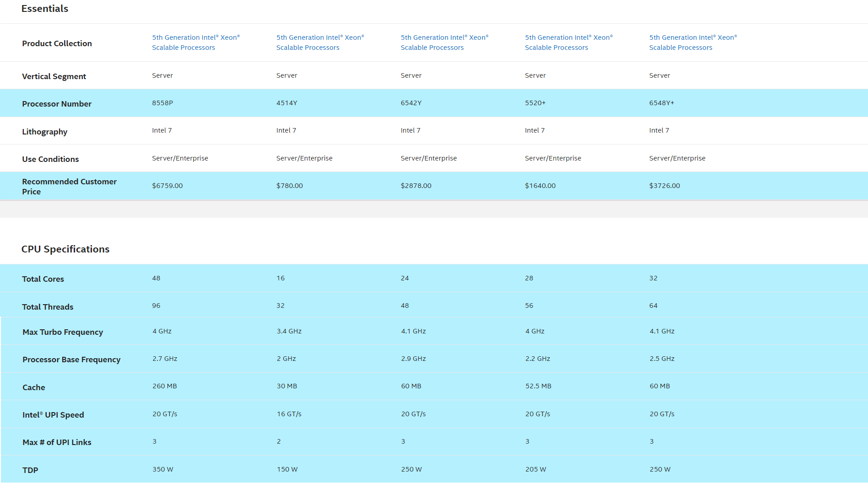Select the Total Cores row label

[x=43, y=279]
